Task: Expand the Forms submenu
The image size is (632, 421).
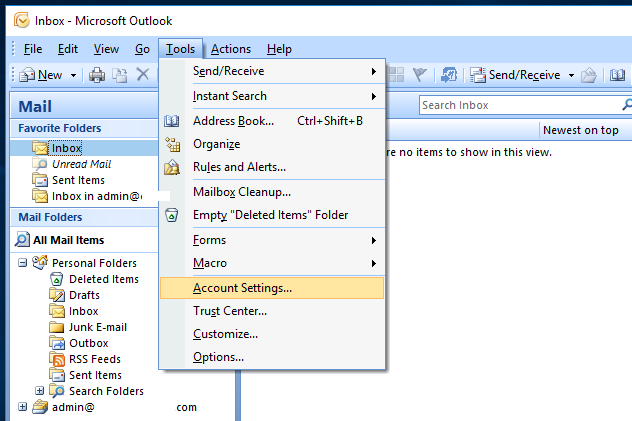Action: click(x=374, y=241)
